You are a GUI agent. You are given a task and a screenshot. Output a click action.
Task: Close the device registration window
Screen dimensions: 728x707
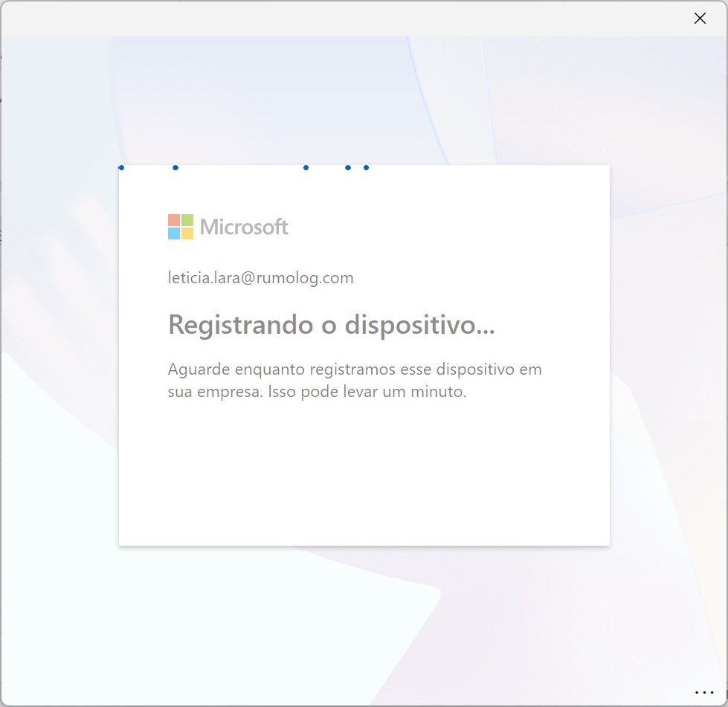(700, 18)
